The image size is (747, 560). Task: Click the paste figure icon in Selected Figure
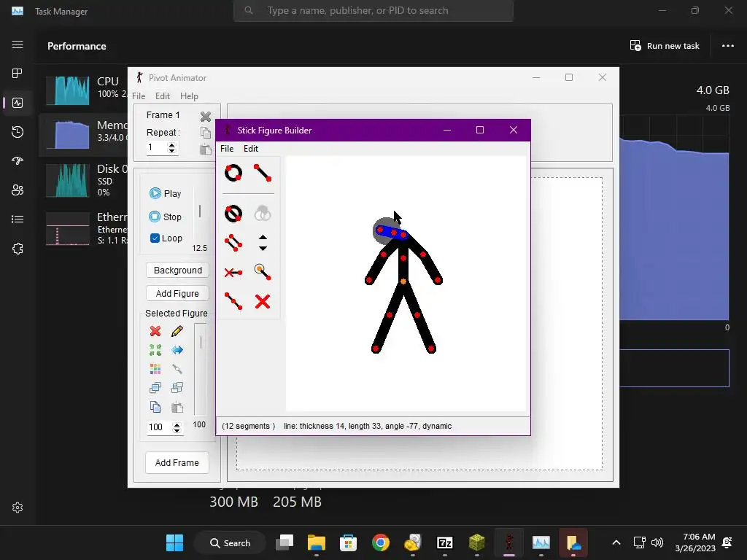point(177,407)
